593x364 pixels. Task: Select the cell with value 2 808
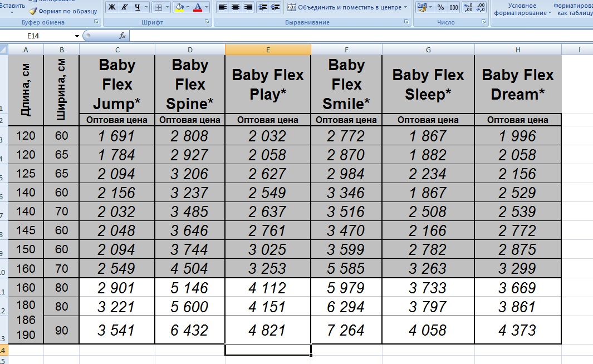tap(190, 136)
